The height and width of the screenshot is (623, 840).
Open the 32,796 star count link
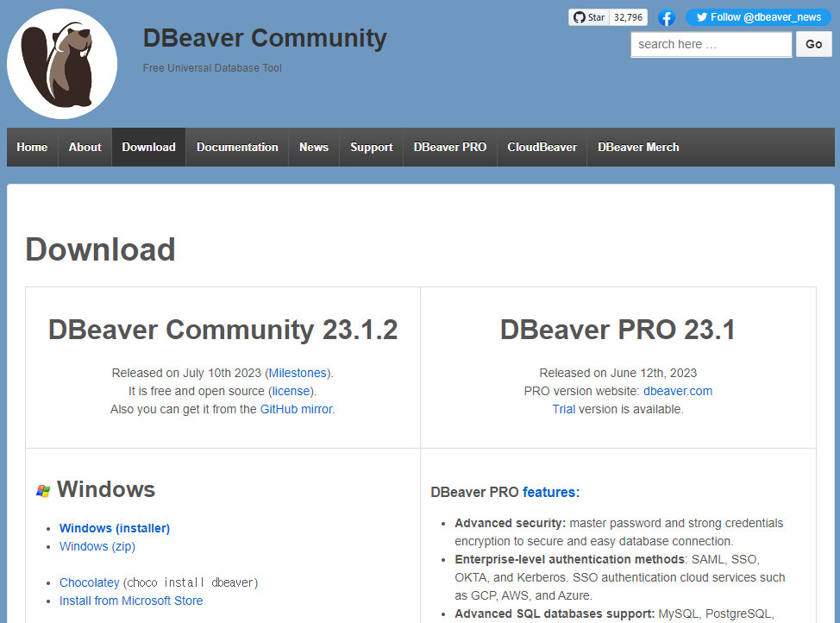(x=629, y=17)
